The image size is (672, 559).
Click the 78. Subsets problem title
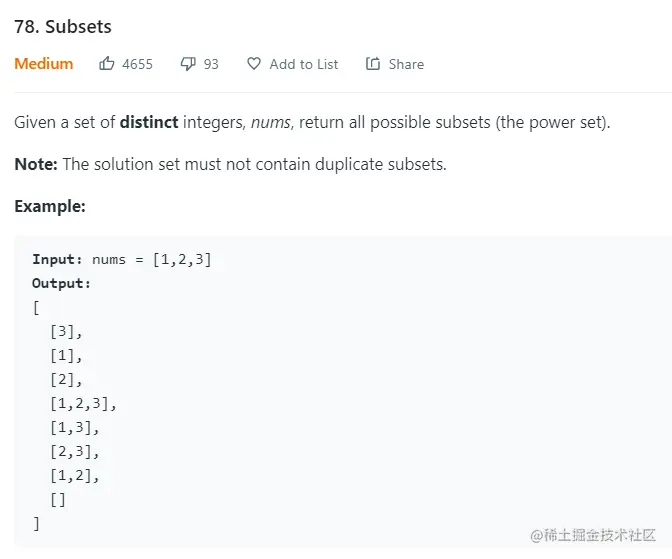pos(63,27)
